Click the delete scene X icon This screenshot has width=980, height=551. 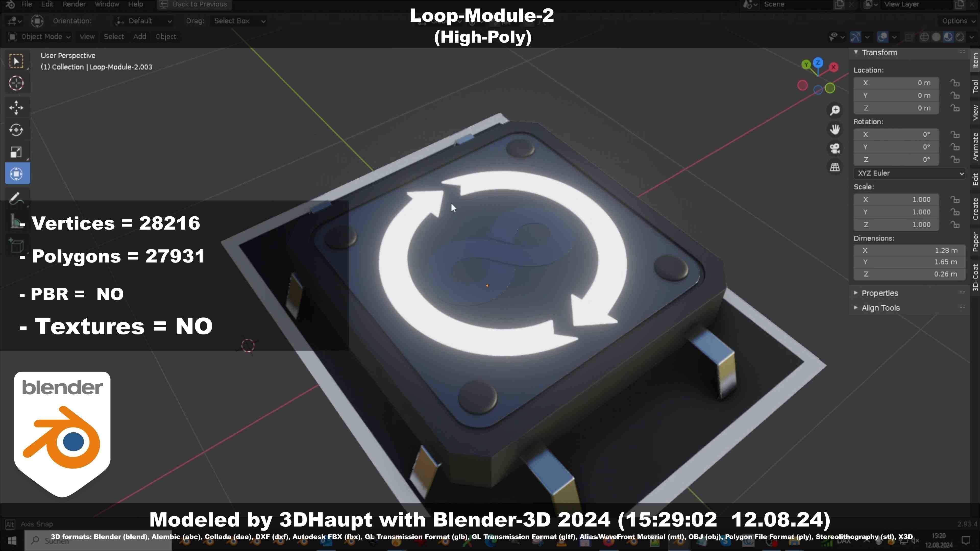pos(852,4)
